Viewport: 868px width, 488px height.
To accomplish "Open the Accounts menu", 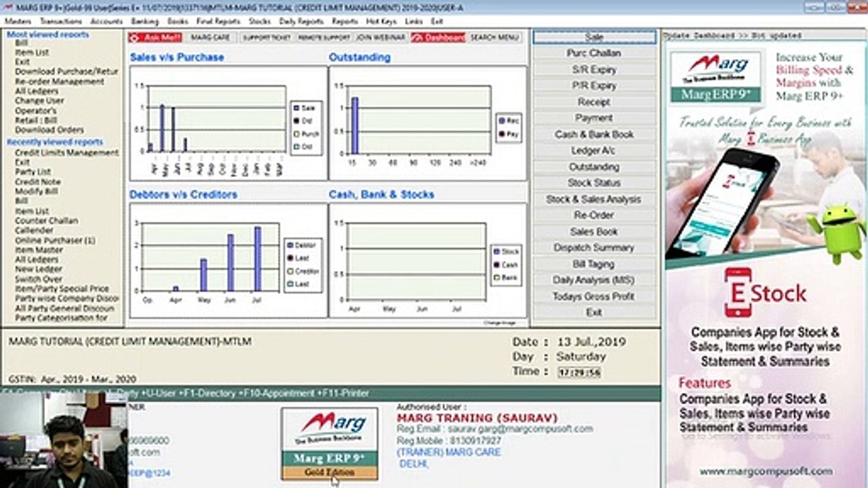I will [106, 22].
